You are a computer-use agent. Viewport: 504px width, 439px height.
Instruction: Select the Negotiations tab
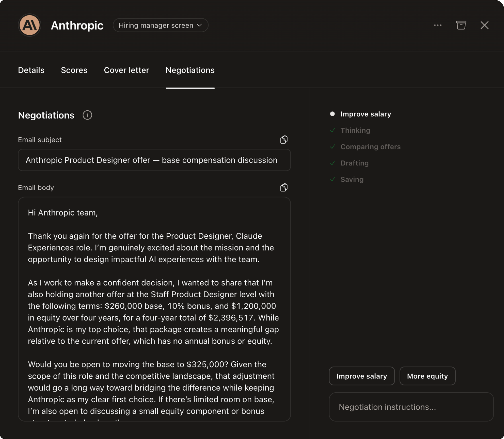pyautogui.click(x=190, y=70)
